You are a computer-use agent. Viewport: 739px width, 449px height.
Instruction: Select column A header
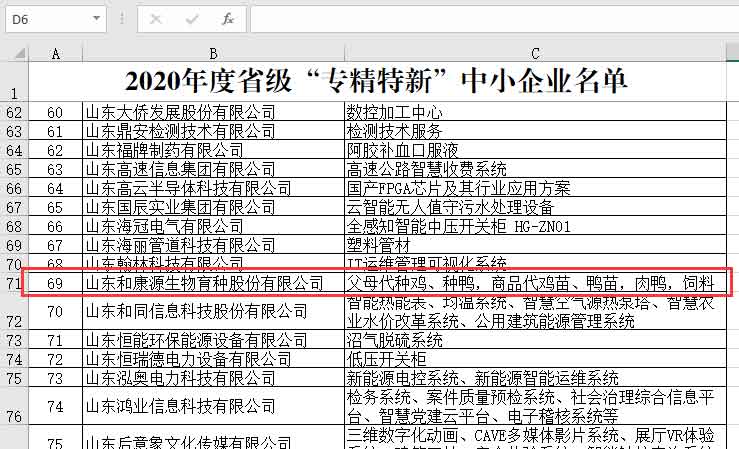[55, 52]
